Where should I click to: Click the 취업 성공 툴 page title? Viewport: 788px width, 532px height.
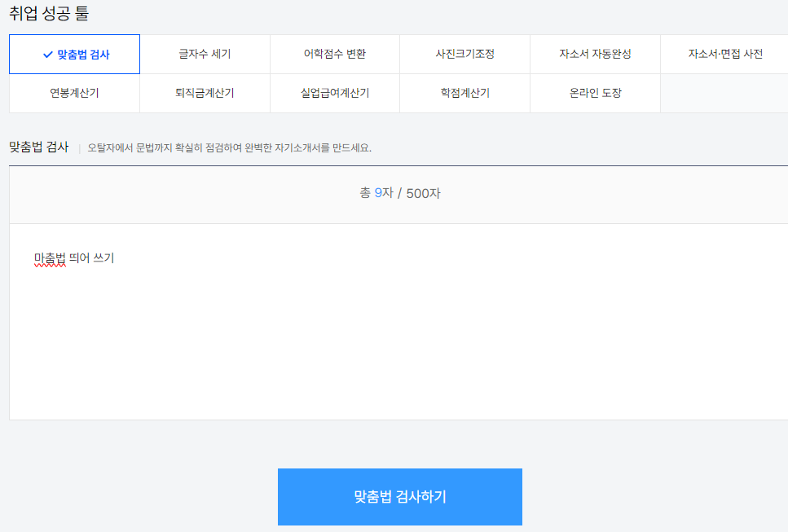[51, 13]
